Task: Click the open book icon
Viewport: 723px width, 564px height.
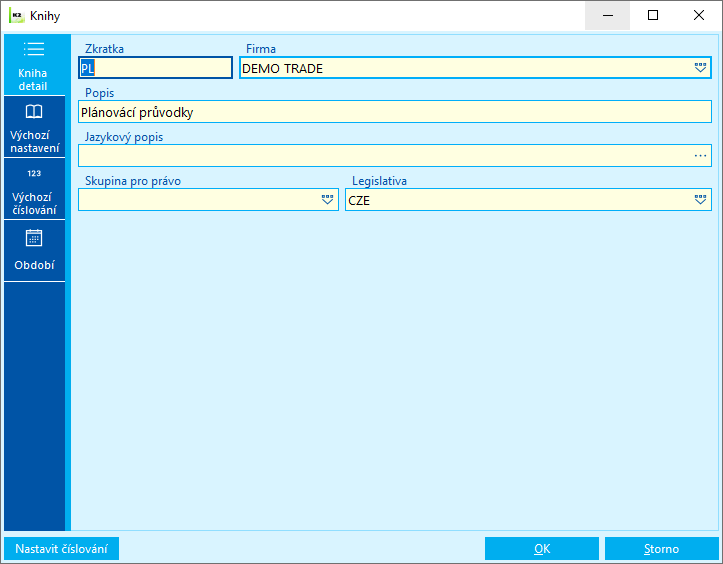Action: [x=34, y=111]
